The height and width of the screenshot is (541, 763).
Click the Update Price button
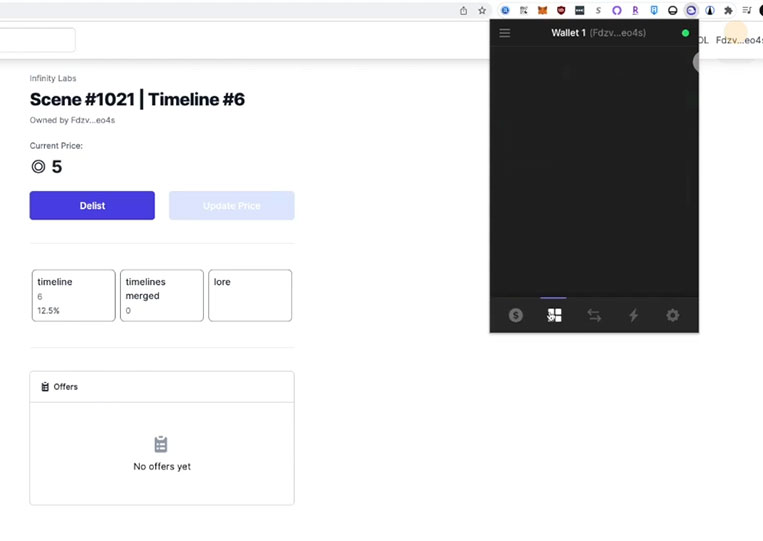click(x=232, y=205)
